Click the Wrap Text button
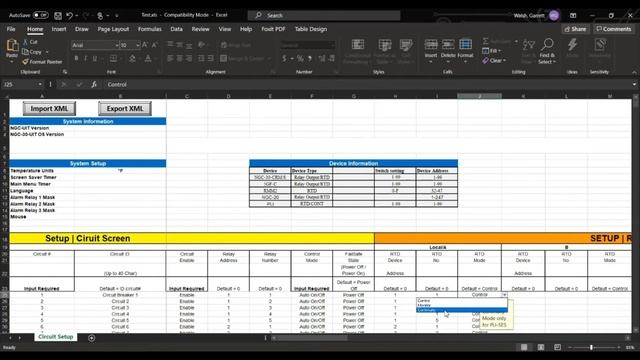Image resolution: width=640 pixels, height=360 pixels. (x=236, y=45)
